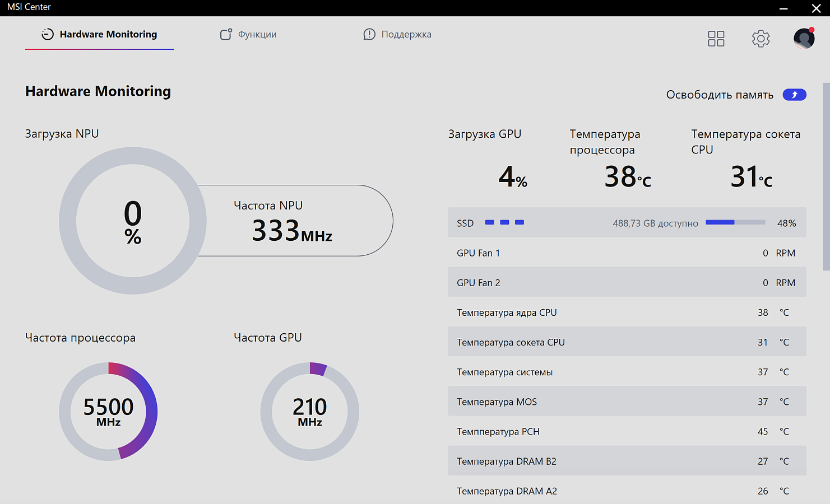Select the Температура системы row
Screen dimensions: 830x504
627,371
